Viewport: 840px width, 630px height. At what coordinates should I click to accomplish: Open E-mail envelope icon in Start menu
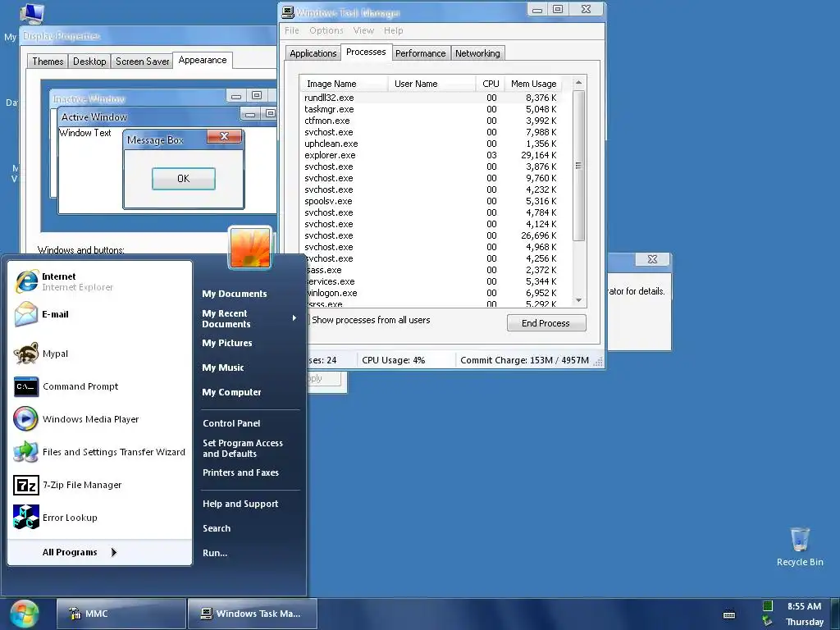(x=25, y=314)
